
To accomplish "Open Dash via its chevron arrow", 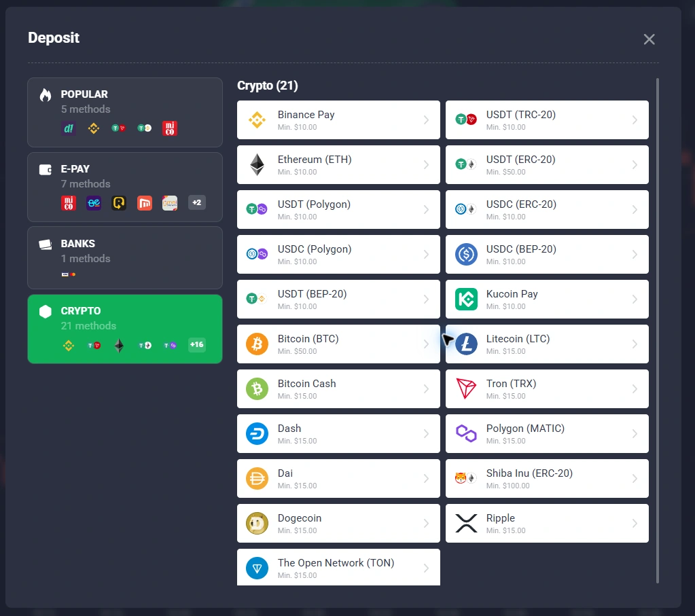I will [x=426, y=433].
